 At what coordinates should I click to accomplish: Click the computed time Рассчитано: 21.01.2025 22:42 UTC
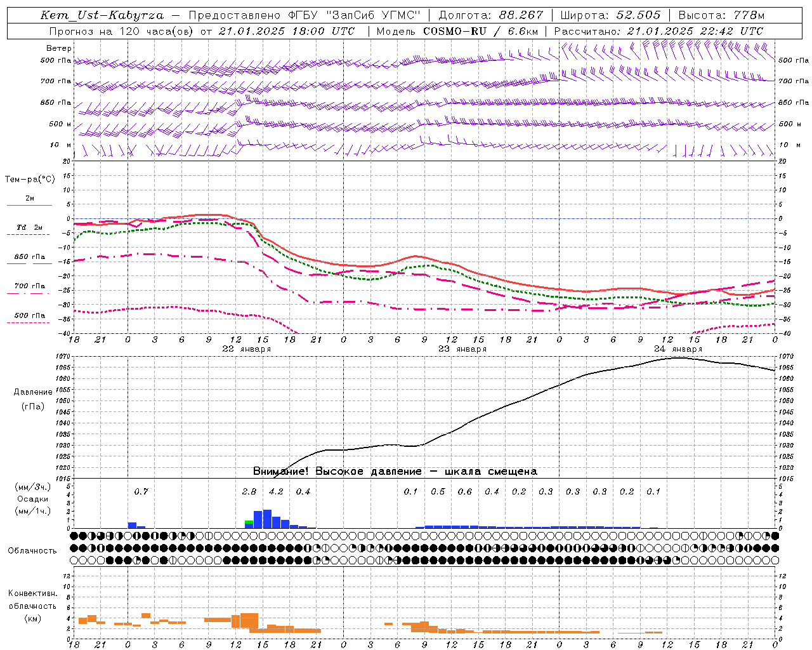[x=658, y=31]
